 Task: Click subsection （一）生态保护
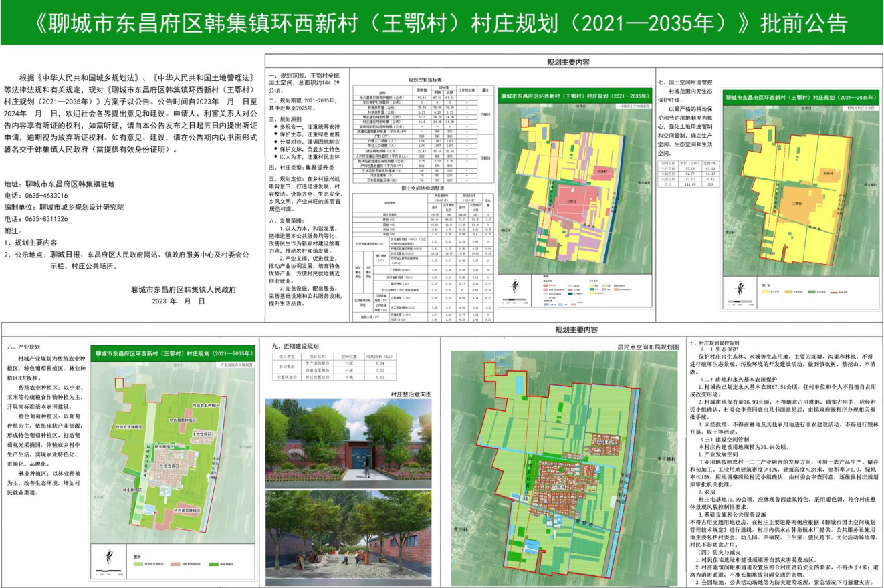coord(719,349)
